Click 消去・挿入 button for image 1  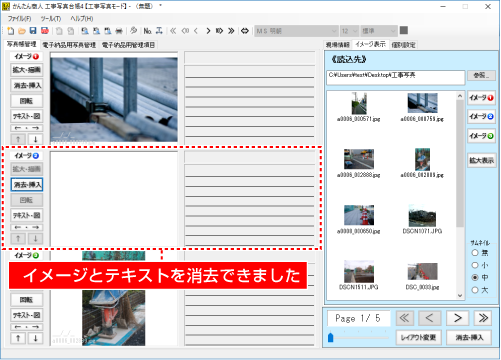point(27,86)
